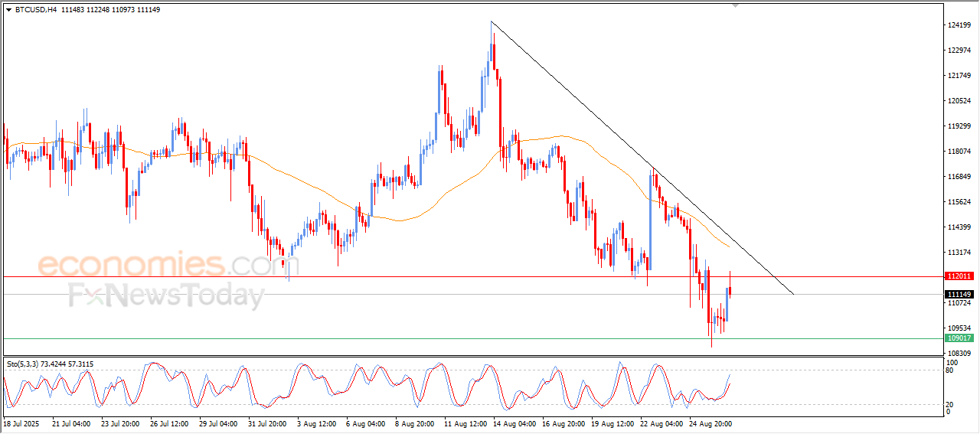The image size is (980, 434).
Task: Click the 3 Aug 12:00 time label
Action: click(x=316, y=423)
